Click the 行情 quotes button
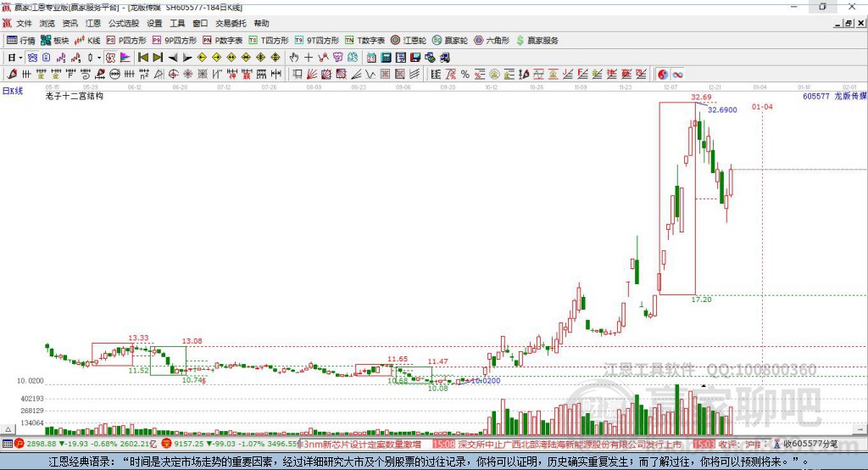This screenshot has height=470, width=868. pos(21,40)
